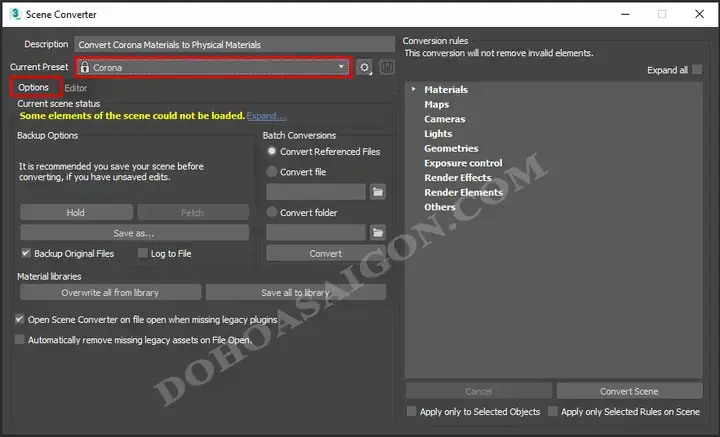Select the Convert file radio option
Screen dimensions: 720x437
(x=272, y=172)
